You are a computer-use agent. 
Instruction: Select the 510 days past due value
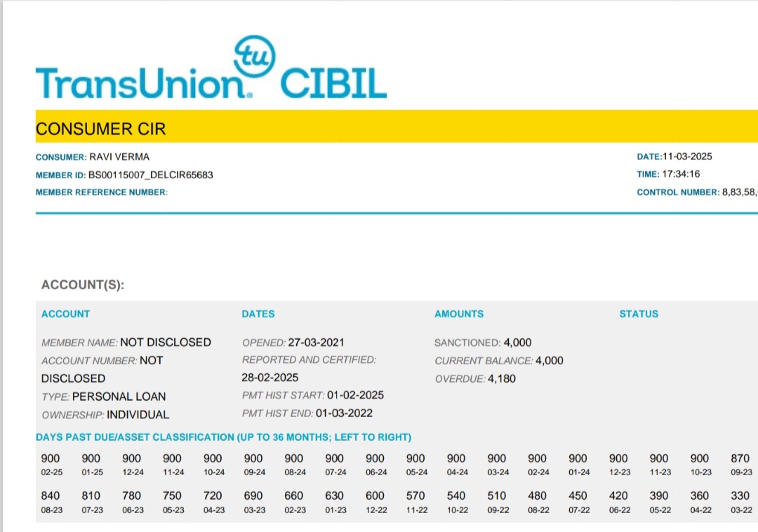tap(497, 496)
